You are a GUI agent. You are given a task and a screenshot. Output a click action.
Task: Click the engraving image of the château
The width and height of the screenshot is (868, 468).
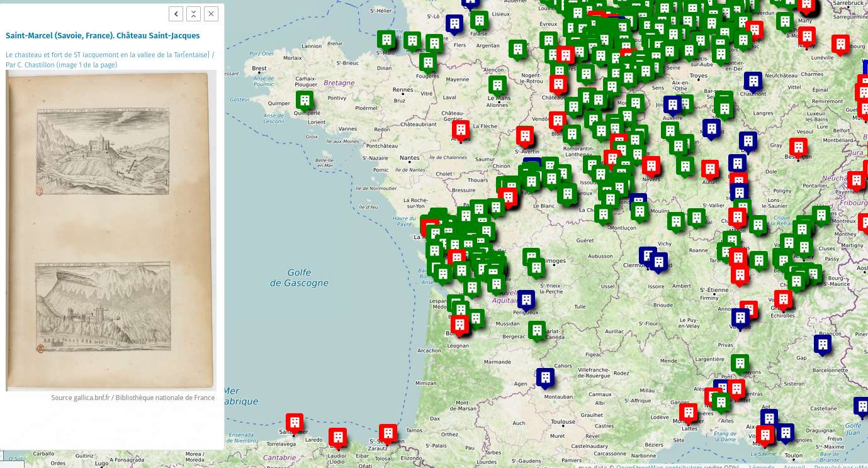coord(111,230)
